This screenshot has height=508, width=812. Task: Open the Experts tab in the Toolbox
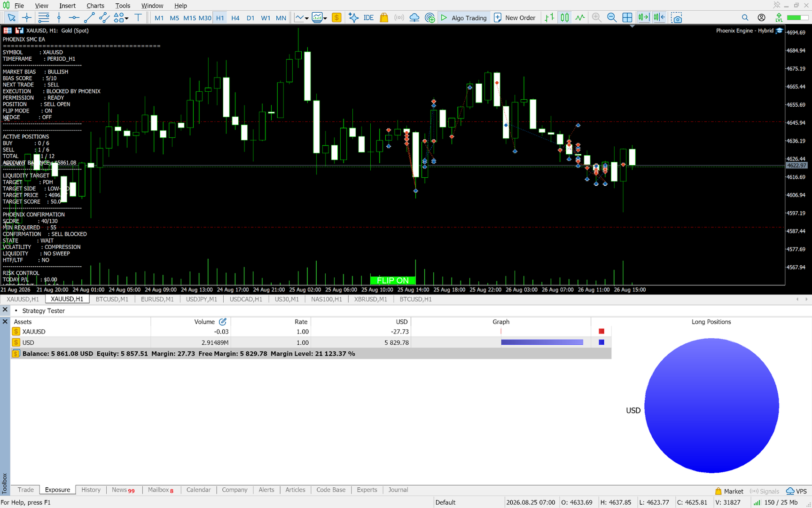[x=367, y=490]
